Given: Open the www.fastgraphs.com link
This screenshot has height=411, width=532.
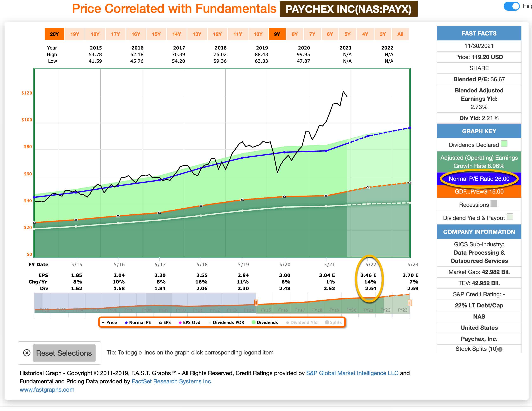Looking at the screenshot, I should pyautogui.click(x=47, y=390).
